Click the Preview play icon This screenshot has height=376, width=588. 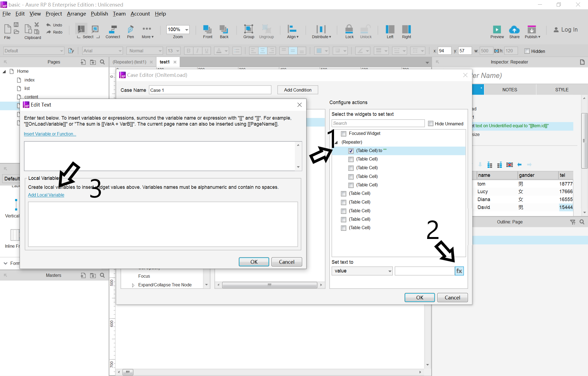pos(497,29)
